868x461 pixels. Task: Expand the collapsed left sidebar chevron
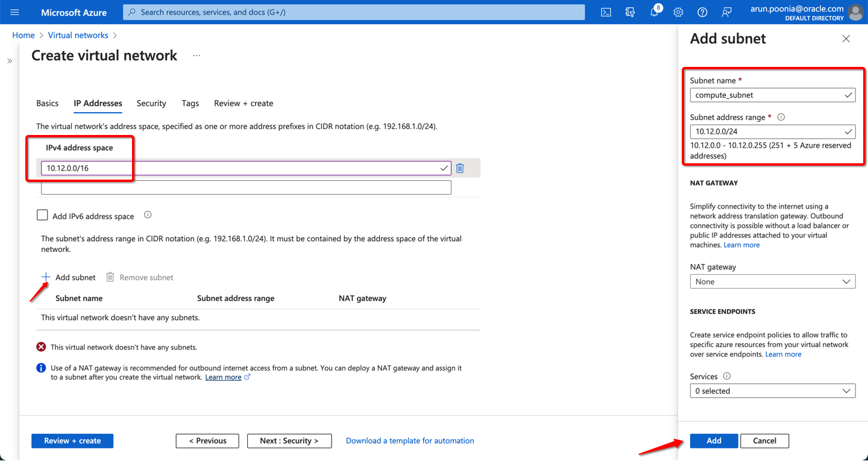(x=10, y=61)
